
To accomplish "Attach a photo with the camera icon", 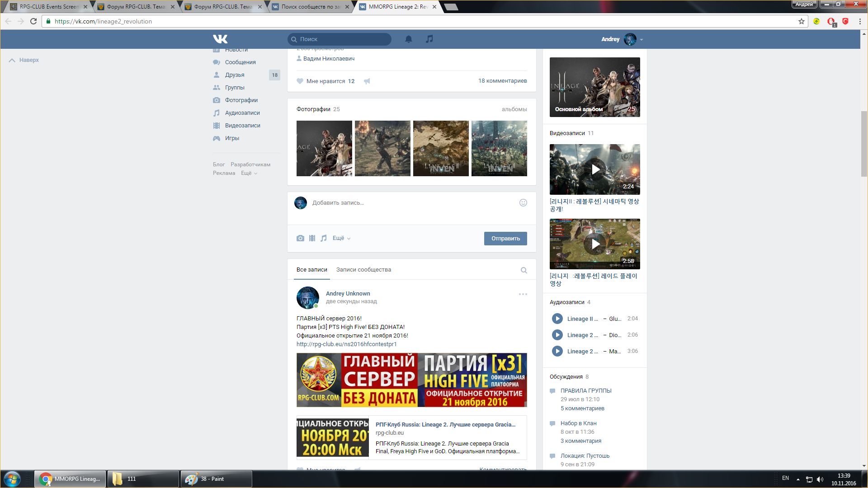I will [300, 238].
